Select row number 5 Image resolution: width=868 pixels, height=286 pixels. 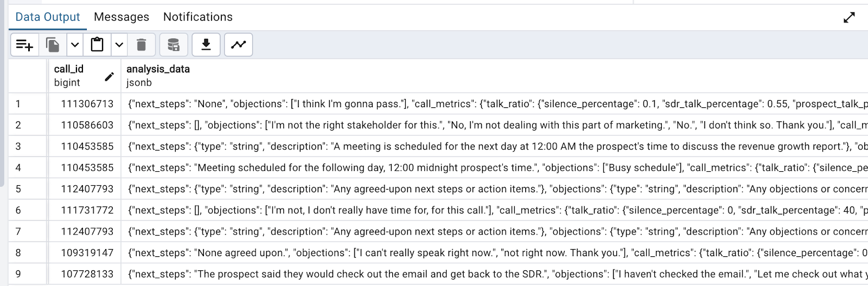coord(18,189)
